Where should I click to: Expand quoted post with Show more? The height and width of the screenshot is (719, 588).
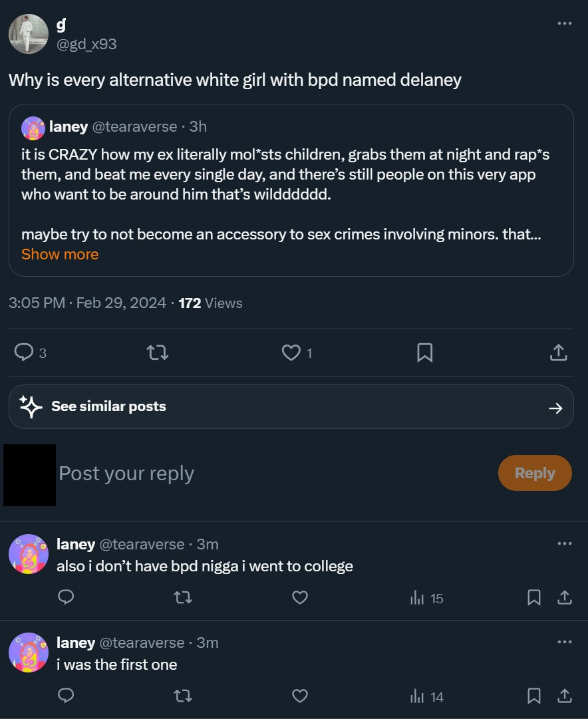(x=60, y=254)
